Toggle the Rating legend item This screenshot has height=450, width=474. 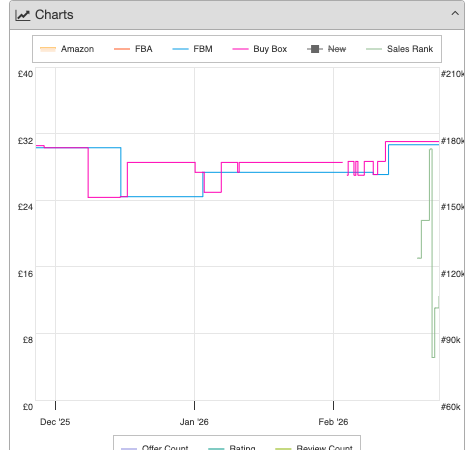click(232, 447)
